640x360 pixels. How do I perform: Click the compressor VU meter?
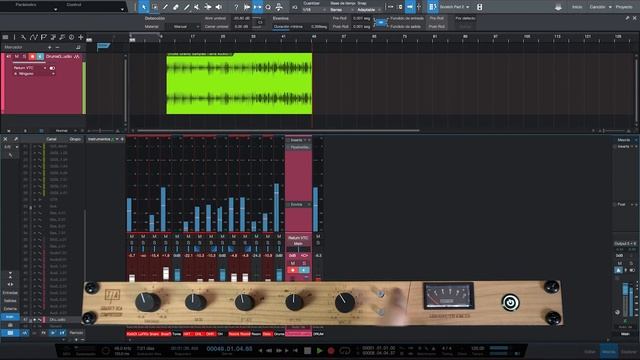tap(449, 296)
